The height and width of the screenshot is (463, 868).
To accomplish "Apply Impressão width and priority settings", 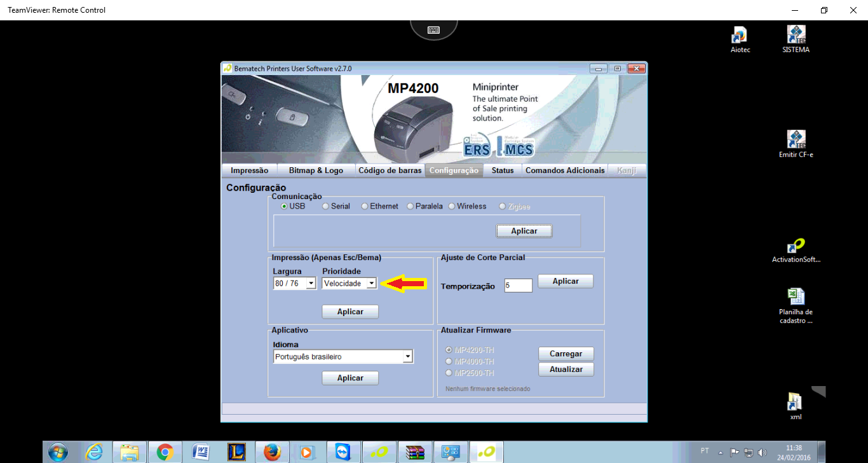I will pos(350,312).
